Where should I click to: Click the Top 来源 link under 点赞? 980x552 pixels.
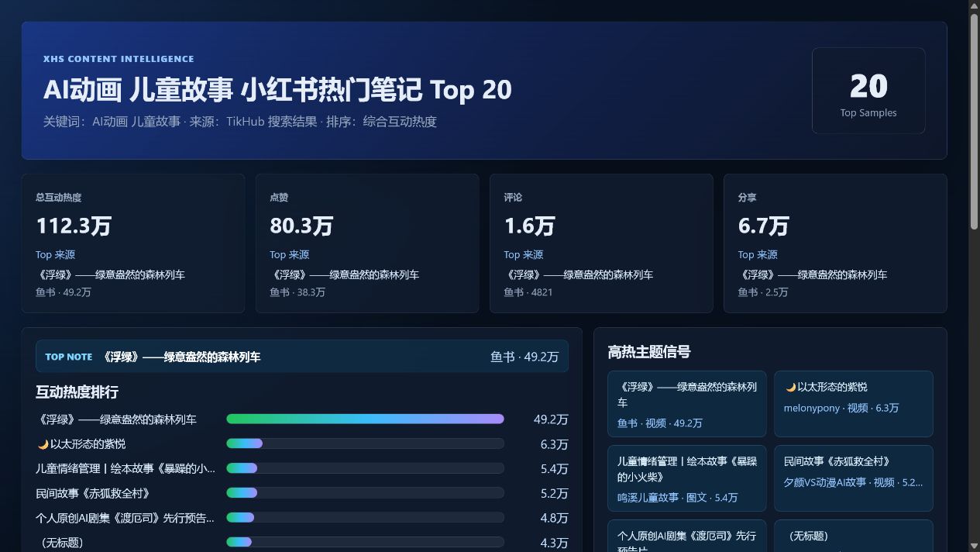(289, 254)
